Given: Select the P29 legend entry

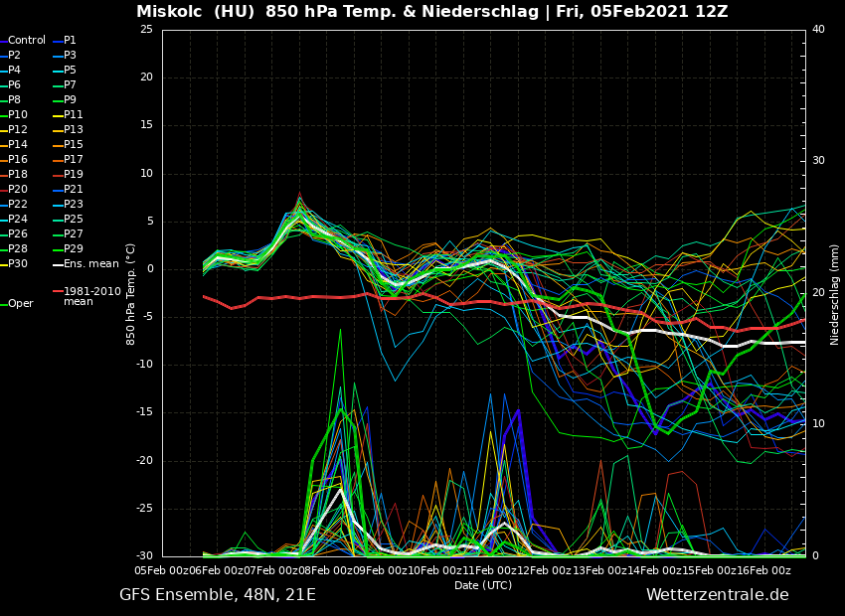Looking at the screenshot, I should coord(74,249).
